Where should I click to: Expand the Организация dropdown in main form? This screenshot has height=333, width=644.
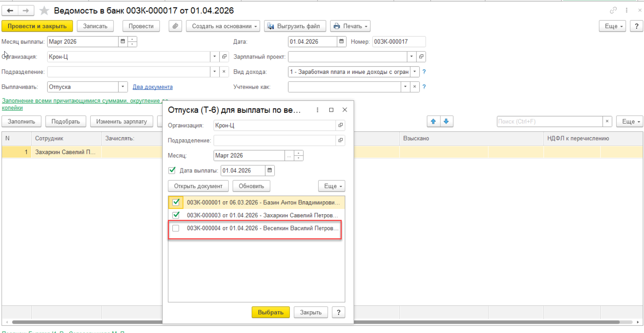[x=215, y=56]
